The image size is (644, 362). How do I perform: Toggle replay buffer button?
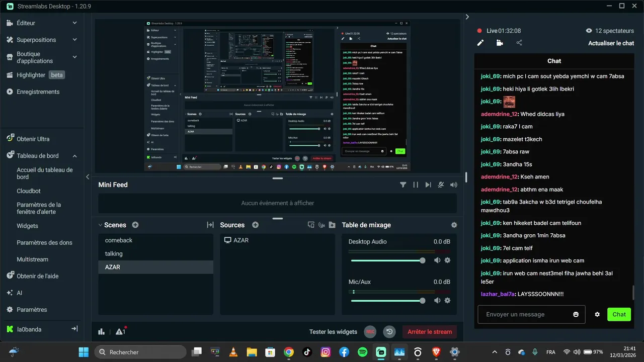click(389, 331)
